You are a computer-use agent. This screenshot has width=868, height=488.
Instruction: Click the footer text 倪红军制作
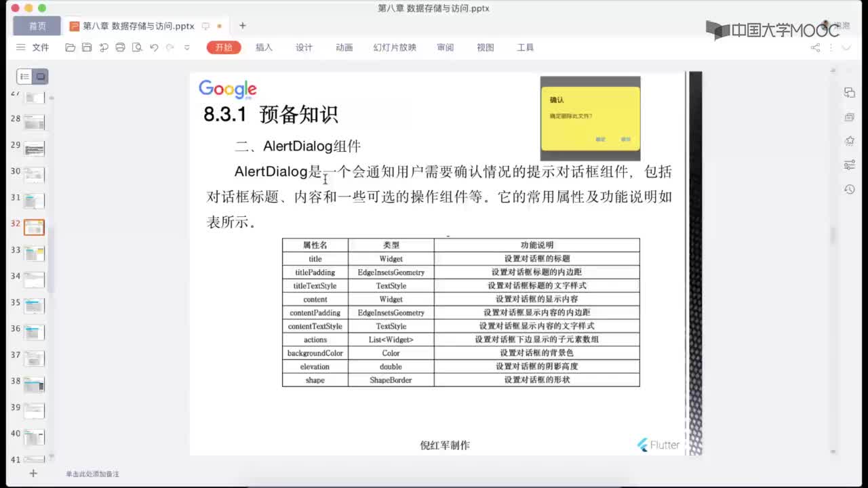pos(445,445)
